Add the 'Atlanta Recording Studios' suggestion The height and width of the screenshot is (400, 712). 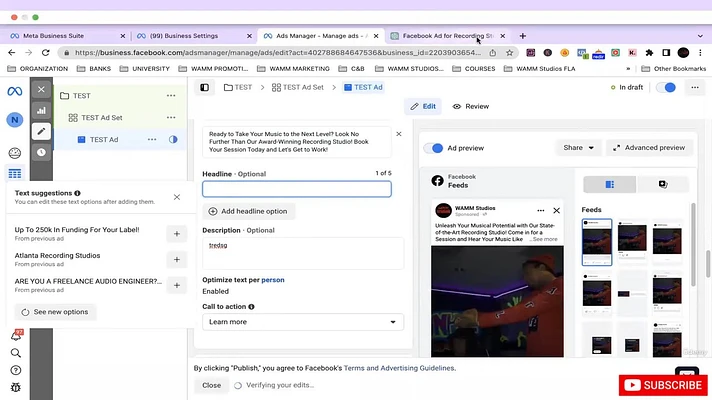177,260
